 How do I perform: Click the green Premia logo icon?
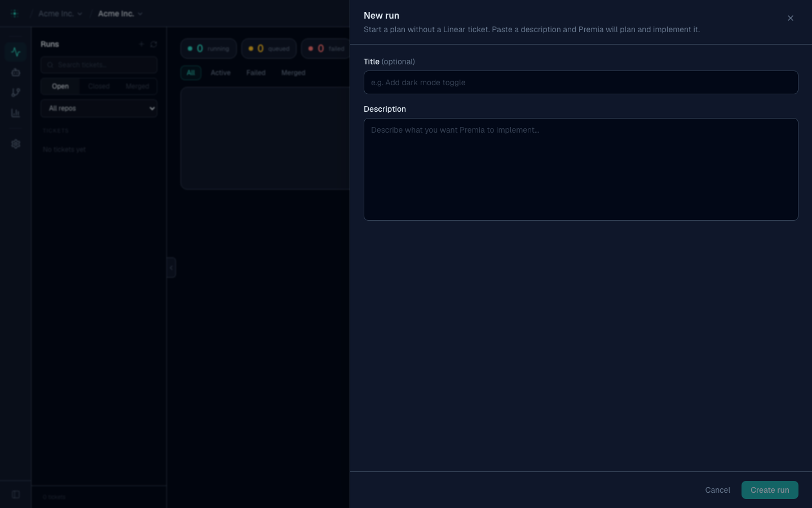(15, 14)
